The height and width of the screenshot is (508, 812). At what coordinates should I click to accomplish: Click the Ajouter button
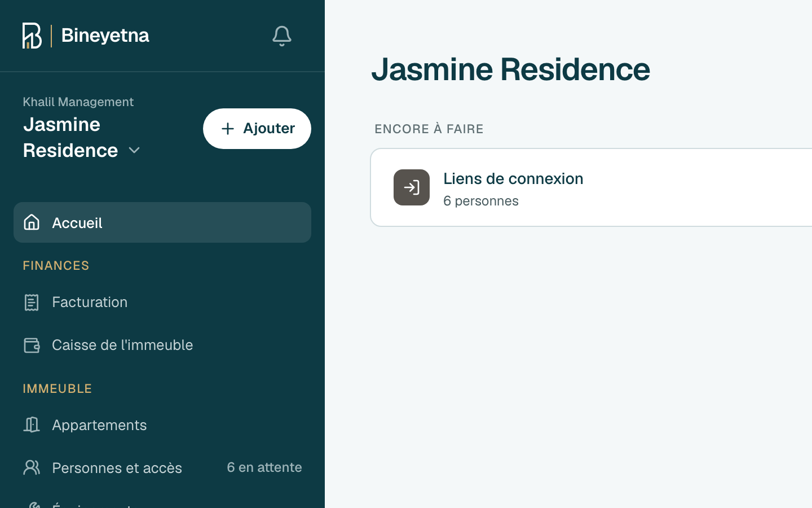click(257, 129)
